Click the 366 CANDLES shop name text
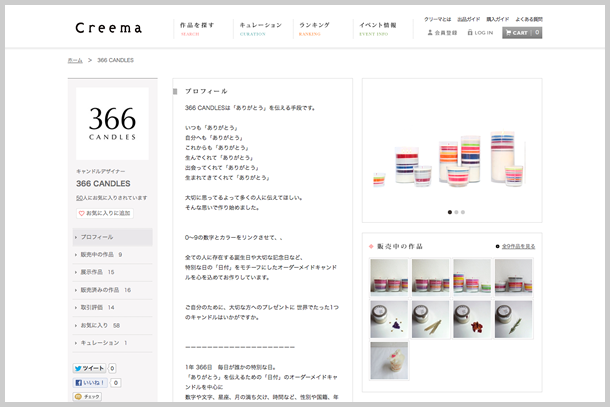The width and height of the screenshot is (610, 407). pos(103,184)
